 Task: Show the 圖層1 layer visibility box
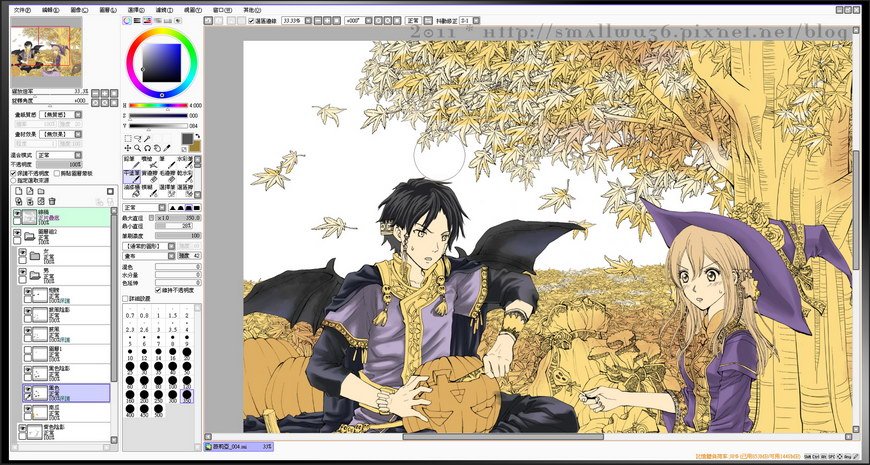(x=27, y=350)
